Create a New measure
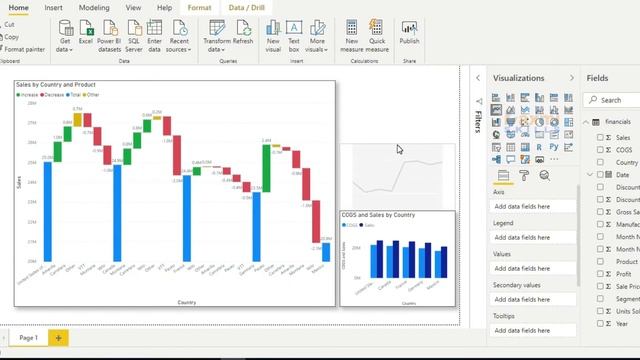This screenshot has height=360, width=640. click(351, 36)
